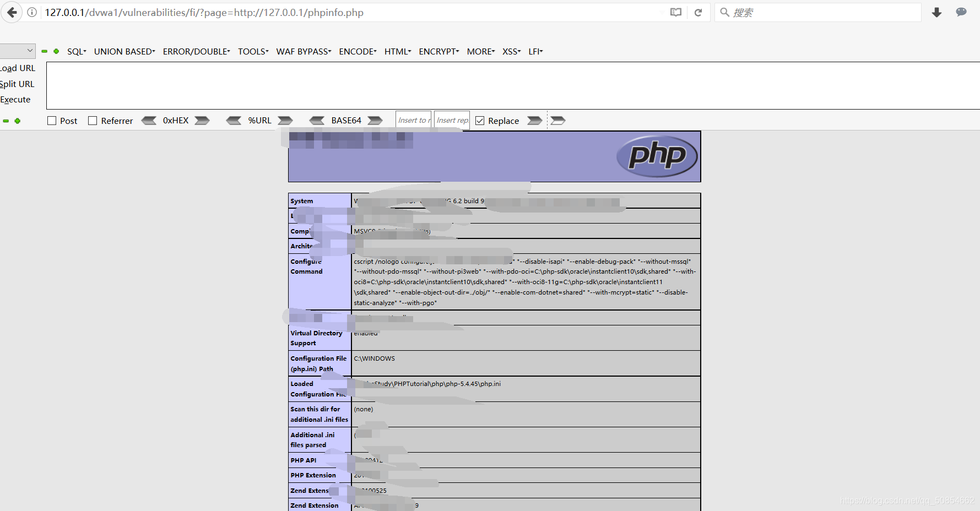Open the downloads arrow icon
This screenshot has width=980, height=511.
(936, 12)
